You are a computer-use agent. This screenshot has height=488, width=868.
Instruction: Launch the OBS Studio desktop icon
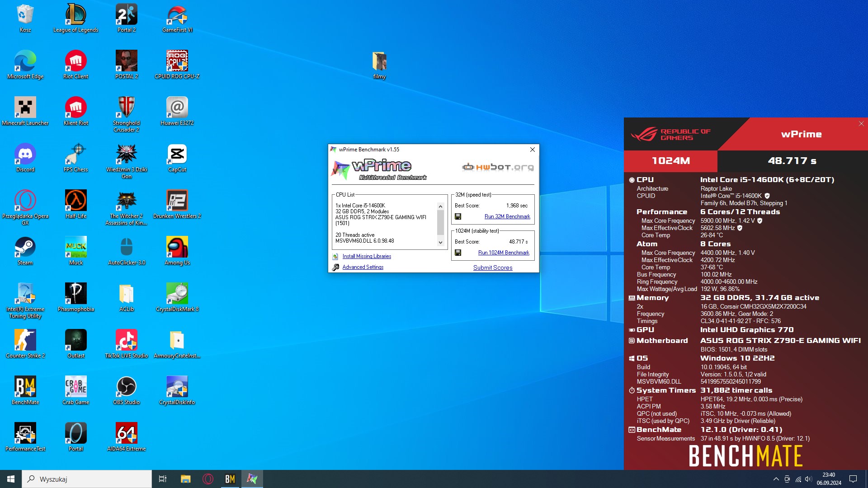tap(127, 390)
